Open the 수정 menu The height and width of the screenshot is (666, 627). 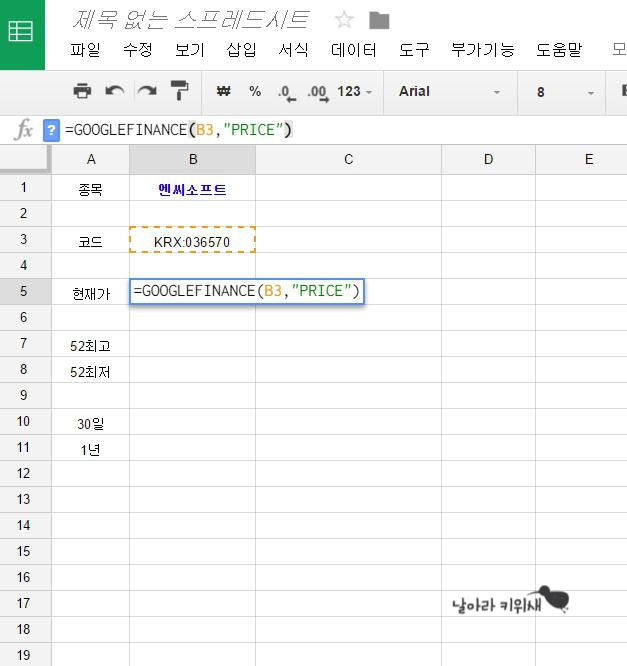(x=138, y=50)
